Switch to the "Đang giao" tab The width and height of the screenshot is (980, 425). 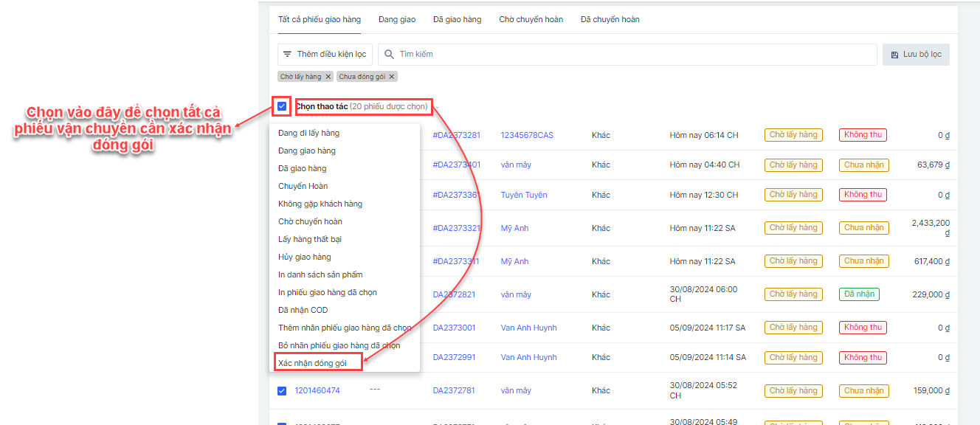pos(397,20)
